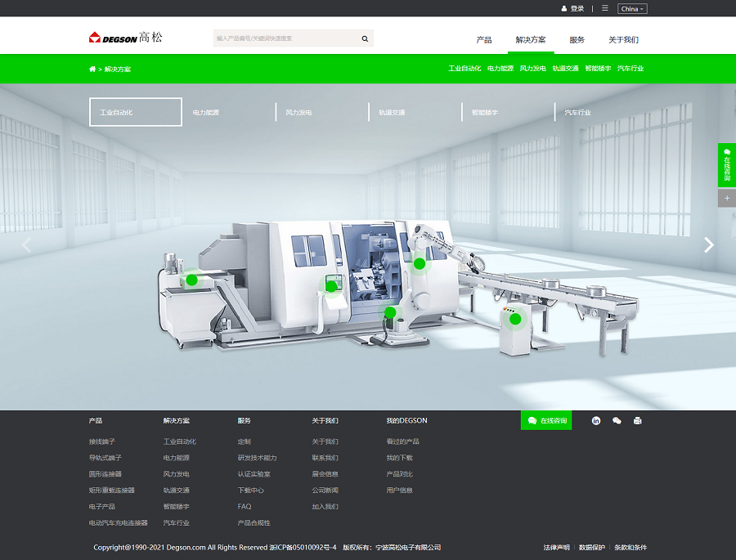
Task: Click the printer icon in footer
Action: click(638, 420)
